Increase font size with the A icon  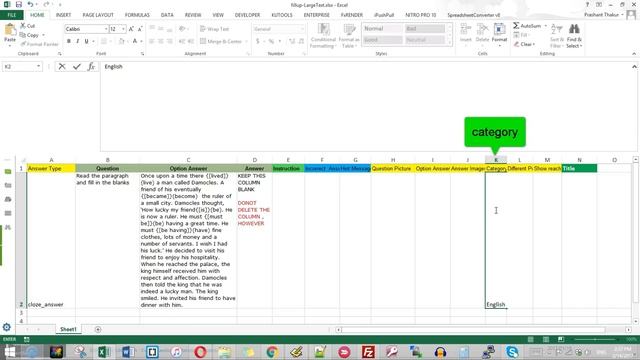(131, 29)
